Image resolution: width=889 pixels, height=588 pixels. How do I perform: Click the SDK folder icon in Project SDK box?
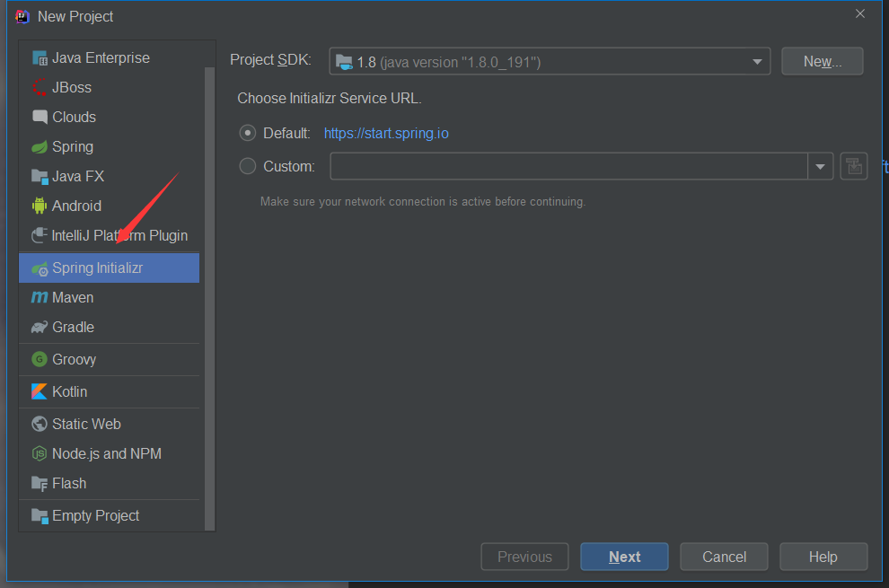[x=344, y=62]
